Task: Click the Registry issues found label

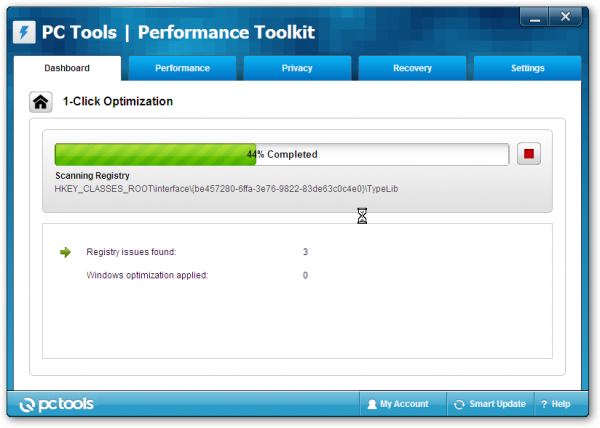Action: pyautogui.click(x=131, y=252)
